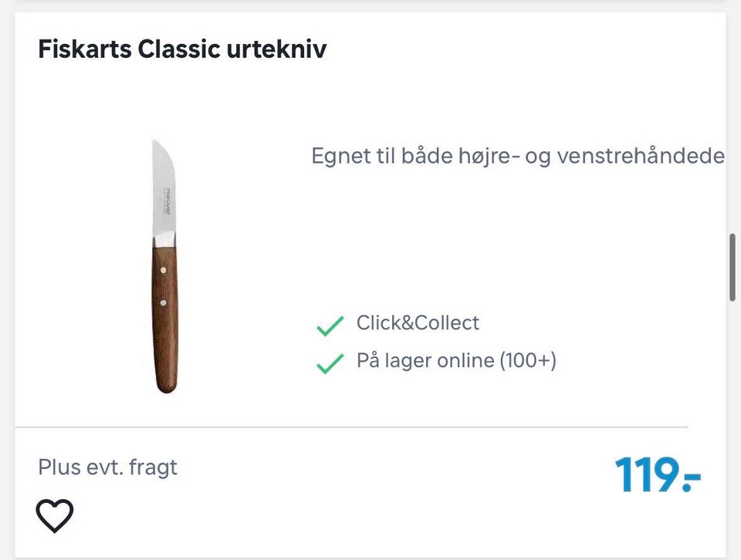The width and height of the screenshot is (741, 560).
Task: Click the steel blade of the knife
Action: coord(164,208)
